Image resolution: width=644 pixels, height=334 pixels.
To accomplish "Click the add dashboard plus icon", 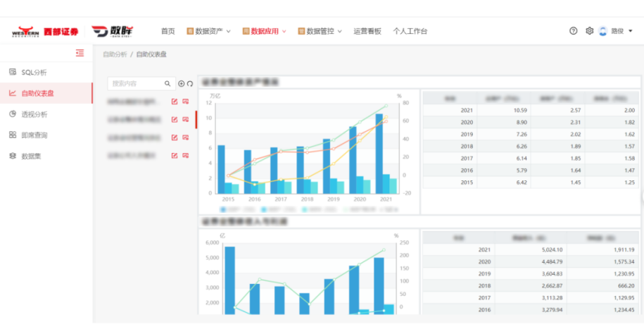I will tap(182, 84).
